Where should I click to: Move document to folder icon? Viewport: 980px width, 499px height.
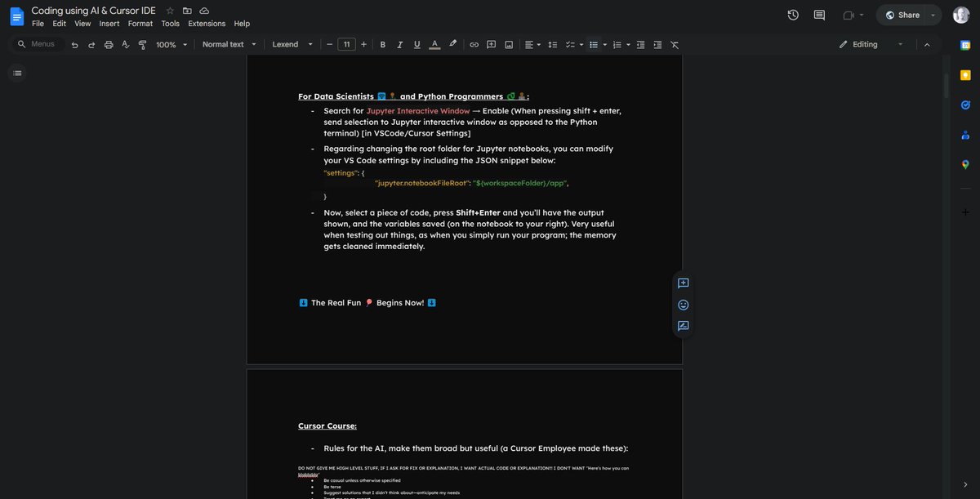click(187, 11)
